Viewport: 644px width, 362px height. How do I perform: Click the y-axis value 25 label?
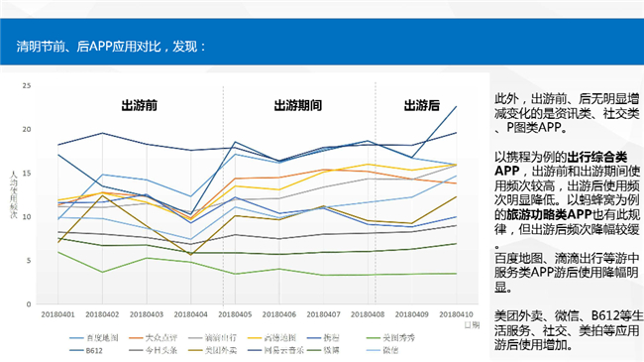pos(27,85)
